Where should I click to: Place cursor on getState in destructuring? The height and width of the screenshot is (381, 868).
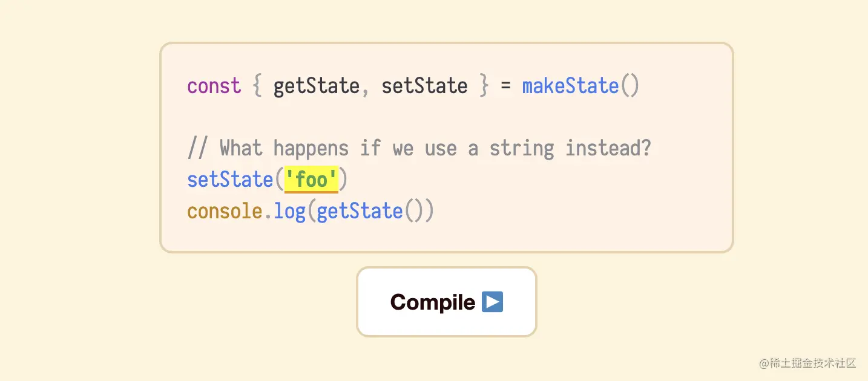pyautogui.click(x=316, y=86)
